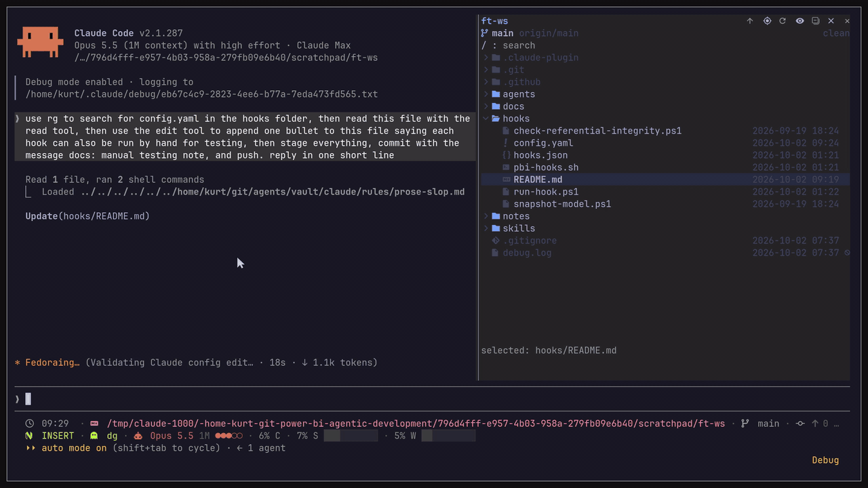Click the Claude Code mascot logo
Viewport: 868px width, 488px height.
click(40, 42)
